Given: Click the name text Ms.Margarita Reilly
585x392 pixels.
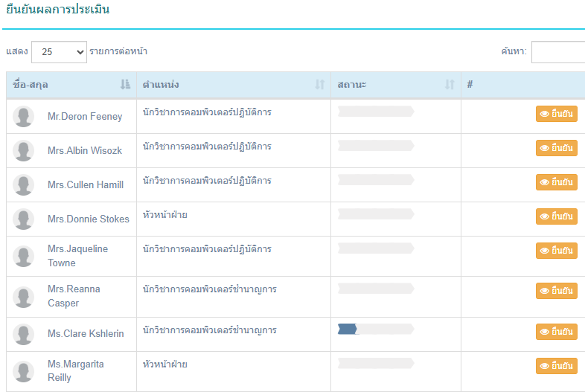Looking at the screenshot, I should 76,370.
